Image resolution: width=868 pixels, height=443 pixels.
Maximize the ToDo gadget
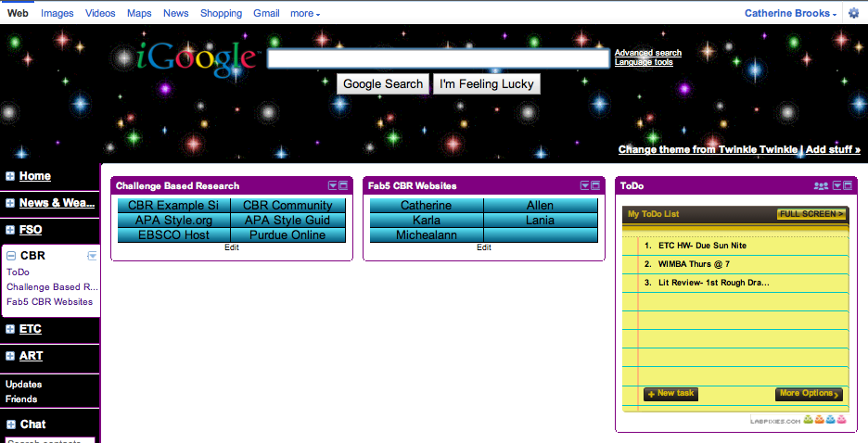coord(849,186)
